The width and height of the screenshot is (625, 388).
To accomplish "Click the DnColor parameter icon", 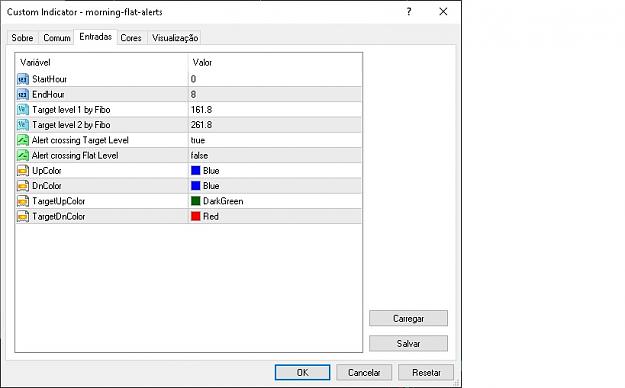I will click(x=23, y=186).
